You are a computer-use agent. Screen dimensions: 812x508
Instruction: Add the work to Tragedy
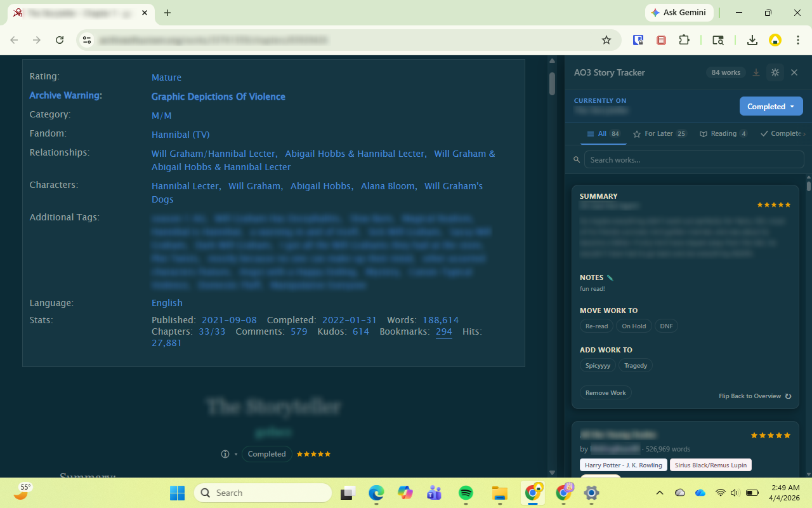636,366
